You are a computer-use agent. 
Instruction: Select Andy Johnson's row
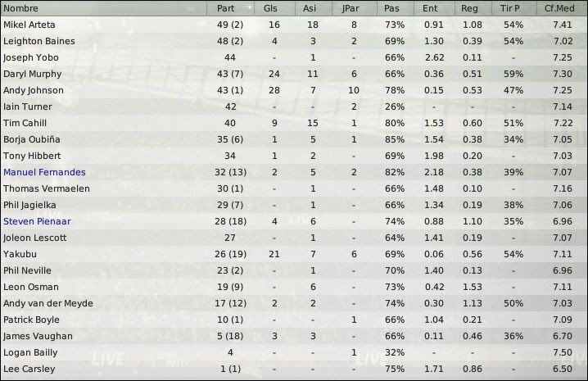pos(294,90)
